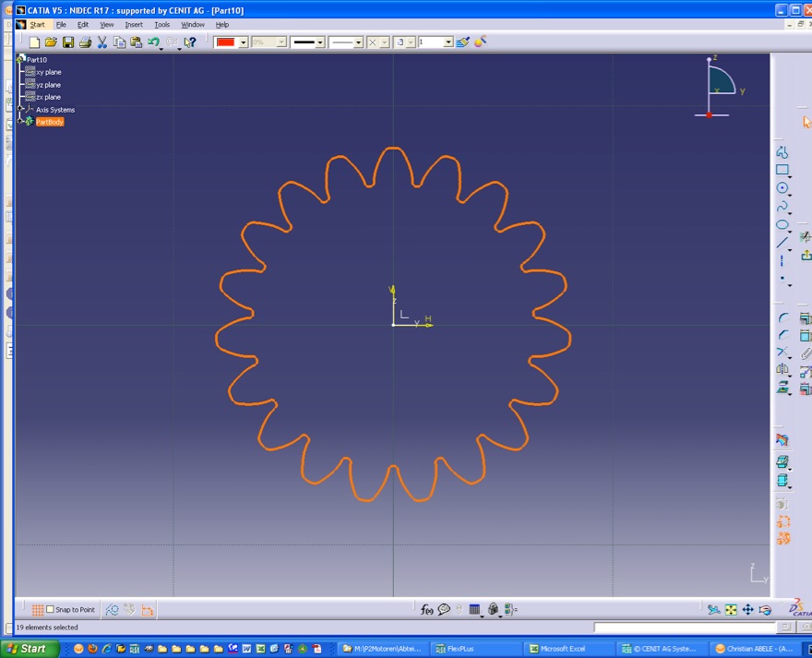Open the Insert menu
Viewport: 812px width, 658px height.
pyautogui.click(x=134, y=25)
